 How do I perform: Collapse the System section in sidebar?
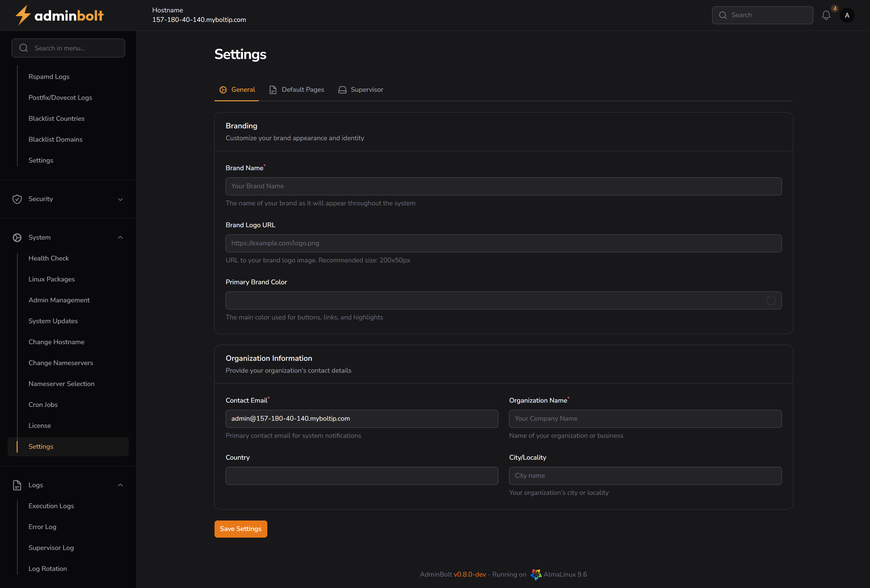click(x=120, y=237)
